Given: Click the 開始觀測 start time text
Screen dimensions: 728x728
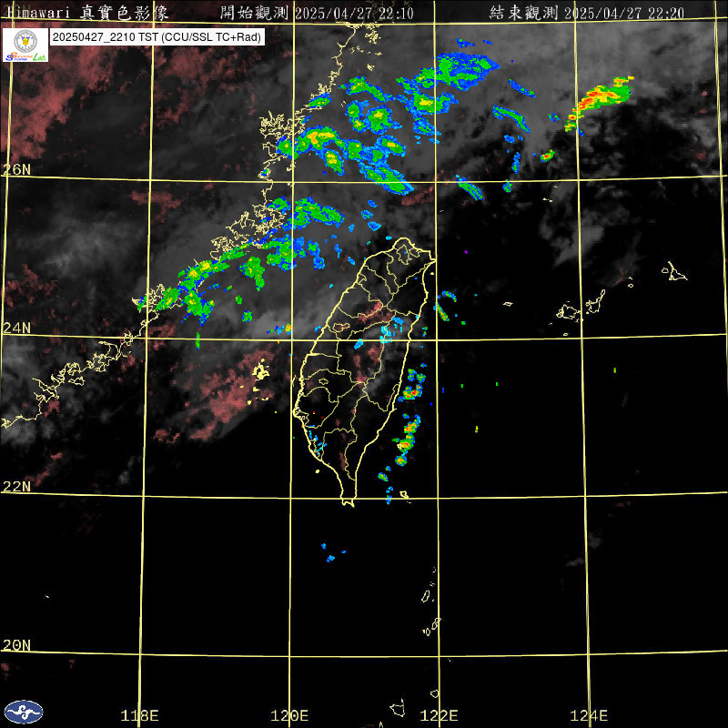Looking at the screenshot, I should pos(317,13).
